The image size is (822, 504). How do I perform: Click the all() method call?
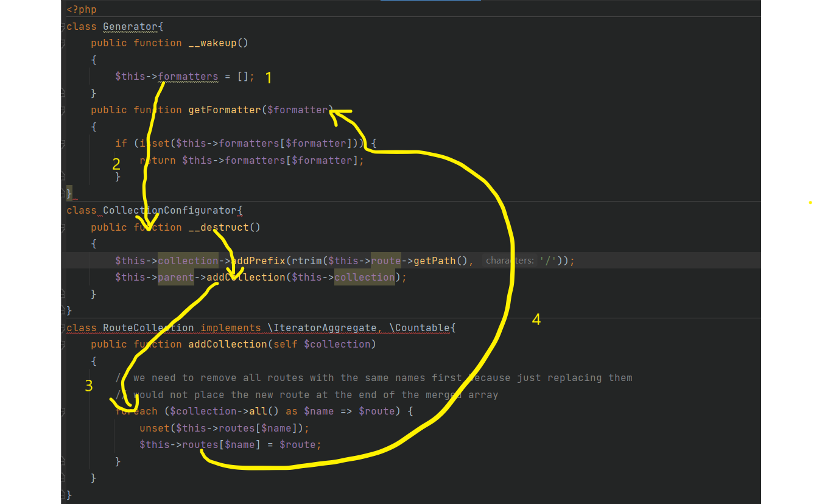(264, 411)
